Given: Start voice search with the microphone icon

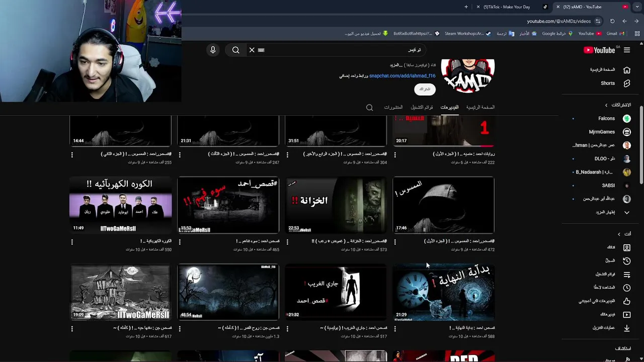Looking at the screenshot, I should point(213,50).
